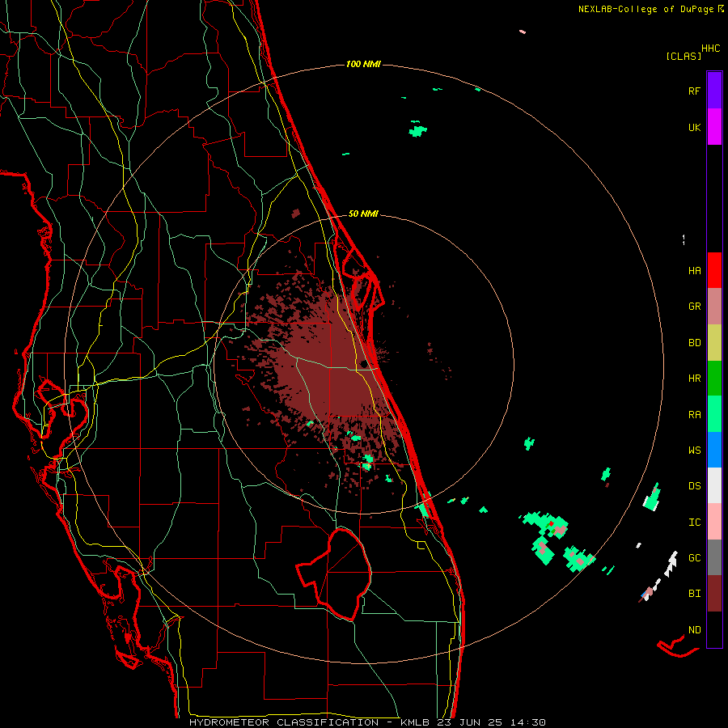Click the 100 NMI range ring label
Screen dimensions: 728x728
coord(363,64)
